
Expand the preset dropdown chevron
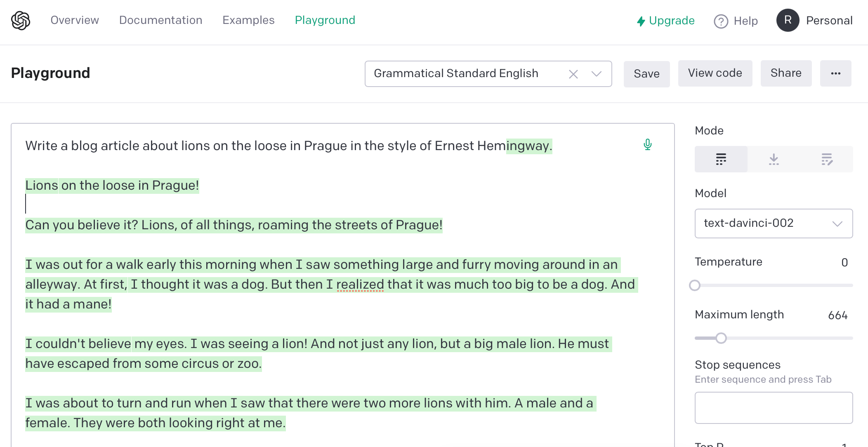click(596, 74)
